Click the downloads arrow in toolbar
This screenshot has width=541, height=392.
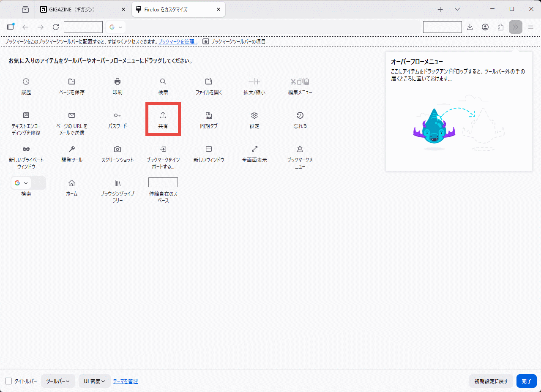pyautogui.click(x=470, y=27)
